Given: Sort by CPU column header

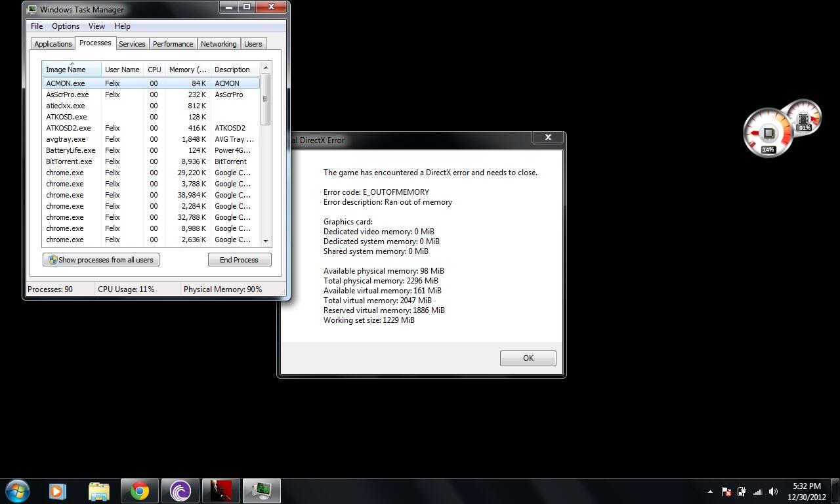Looking at the screenshot, I should (x=154, y=70).
